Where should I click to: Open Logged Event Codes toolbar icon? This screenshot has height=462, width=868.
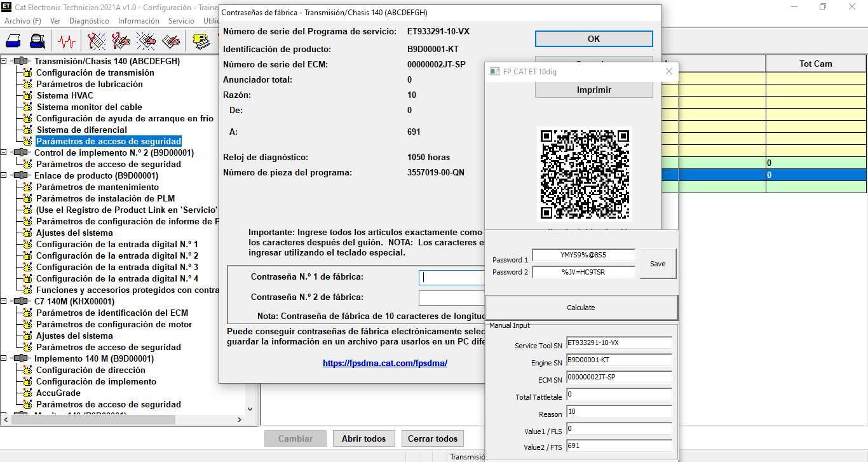pos(171,42)
